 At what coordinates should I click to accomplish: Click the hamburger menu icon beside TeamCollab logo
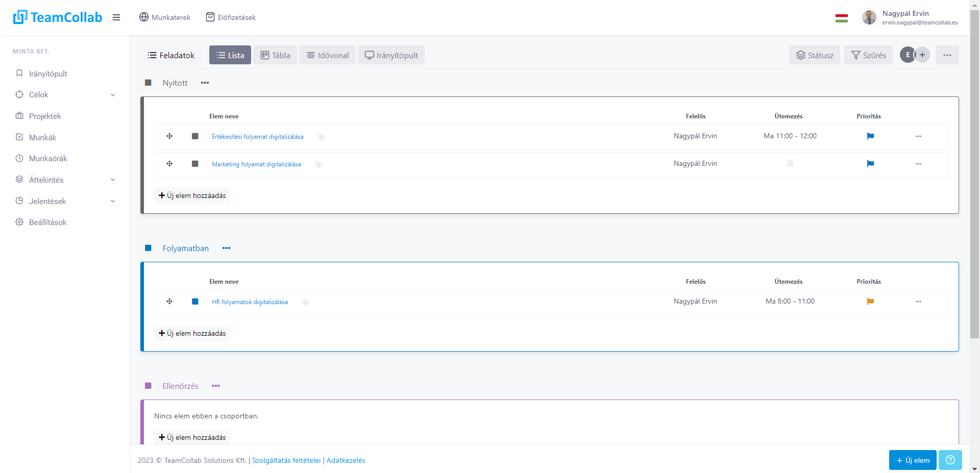pos(116,17)
